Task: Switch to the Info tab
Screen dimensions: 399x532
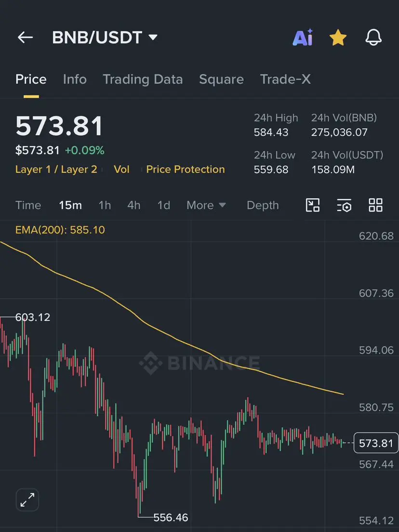Action: pos(75,80)
